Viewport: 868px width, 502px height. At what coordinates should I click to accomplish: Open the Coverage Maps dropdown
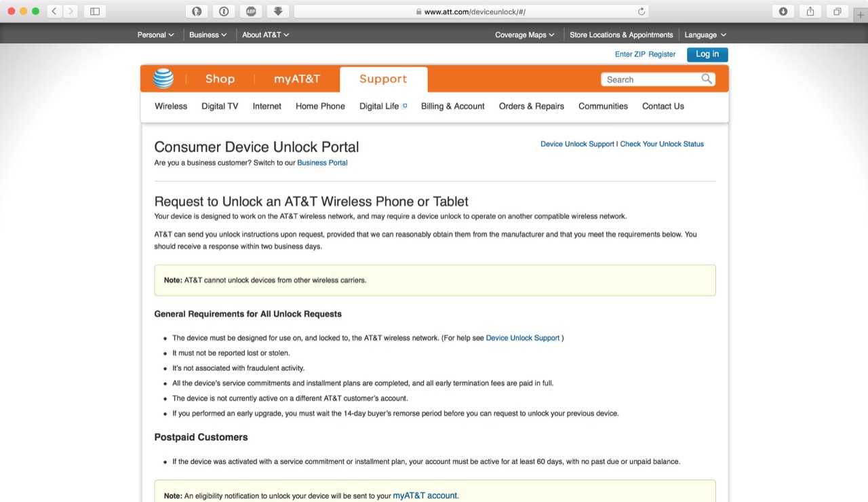point(524,35)
